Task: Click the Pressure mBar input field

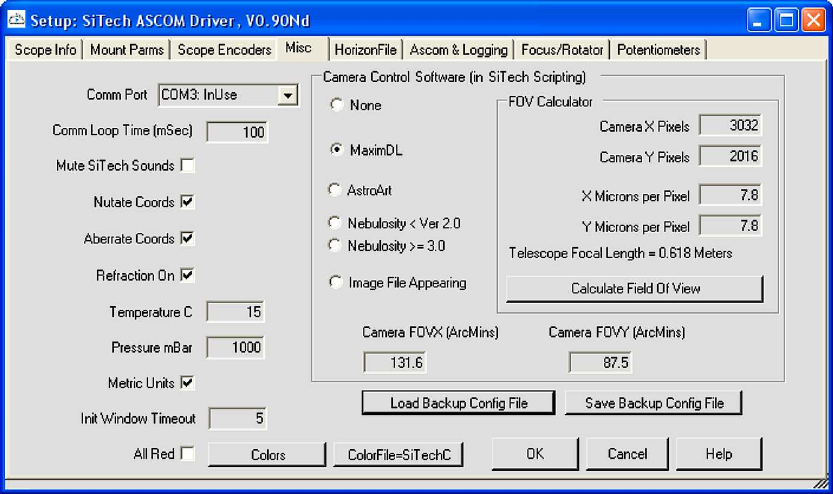Action: [235, 347]
